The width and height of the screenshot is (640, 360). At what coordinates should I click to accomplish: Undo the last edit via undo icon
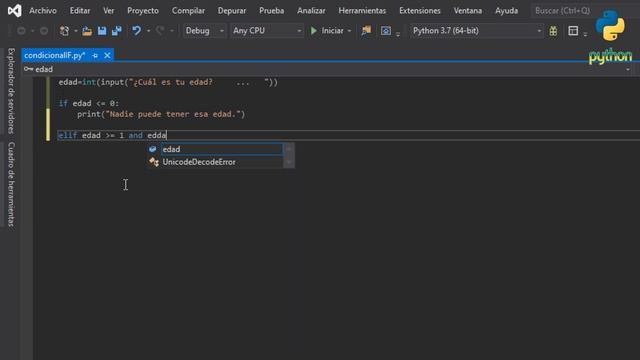tap(136, 31)
